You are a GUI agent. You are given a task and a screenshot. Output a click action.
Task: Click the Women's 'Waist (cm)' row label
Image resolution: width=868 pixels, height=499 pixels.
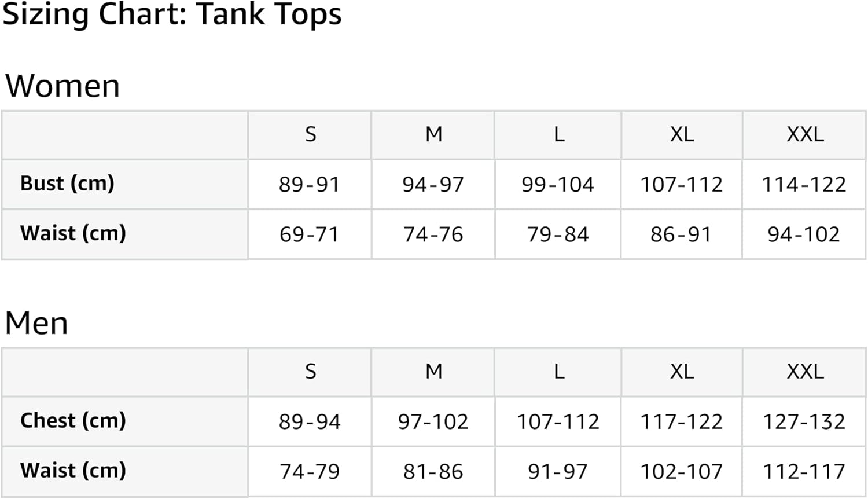tap(73, 233)
